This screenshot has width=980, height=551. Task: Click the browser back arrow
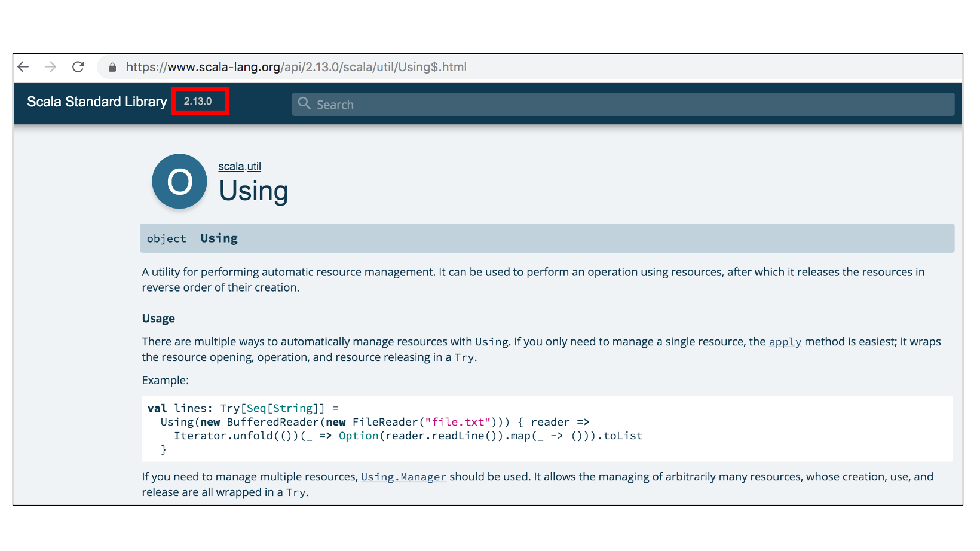pyautogui.click(x=23, y=67)
